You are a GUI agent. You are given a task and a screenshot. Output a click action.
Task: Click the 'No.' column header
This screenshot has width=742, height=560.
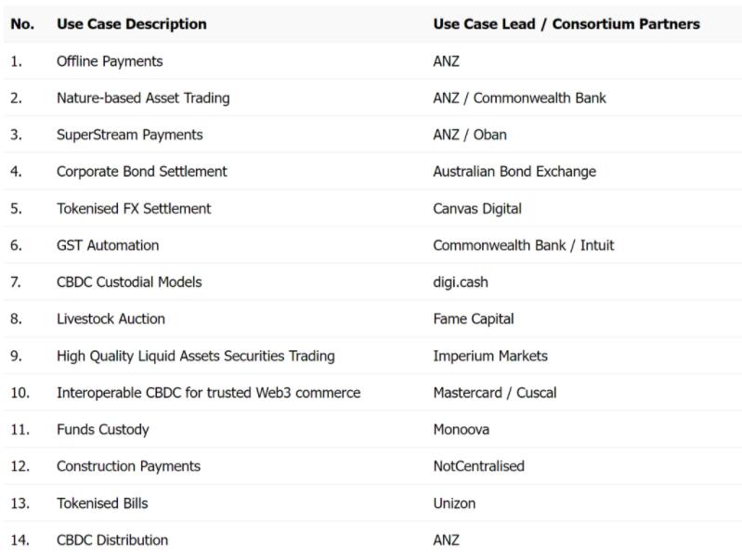(22, 24)
